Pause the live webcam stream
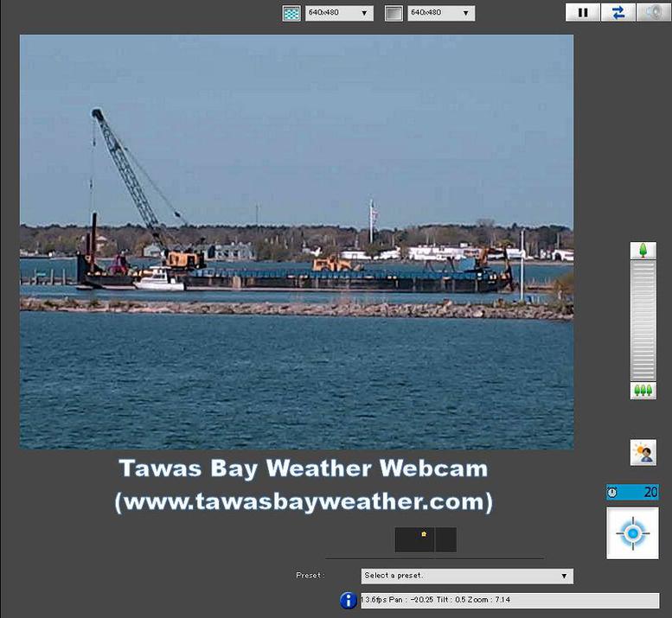Viewport: 672px width, 618px height. pyautogui.click(x=582, y=12)
